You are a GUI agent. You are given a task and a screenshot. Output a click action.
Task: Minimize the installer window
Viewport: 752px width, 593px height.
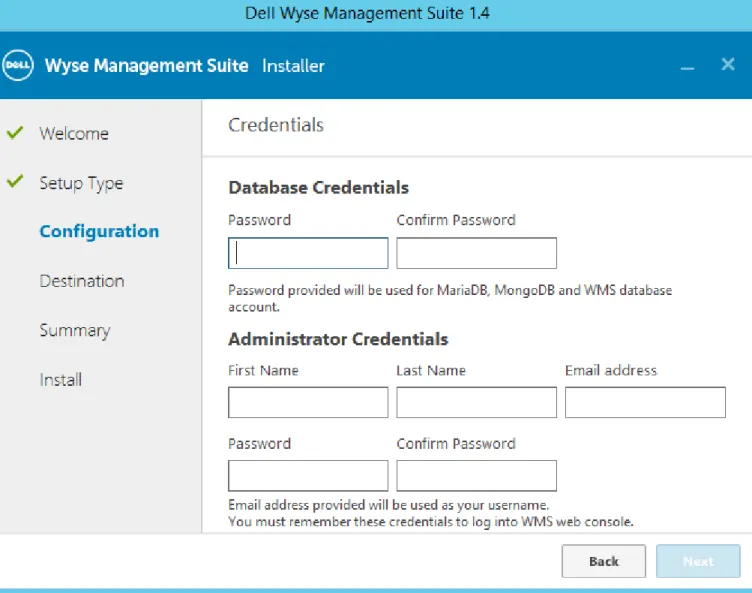687,68
